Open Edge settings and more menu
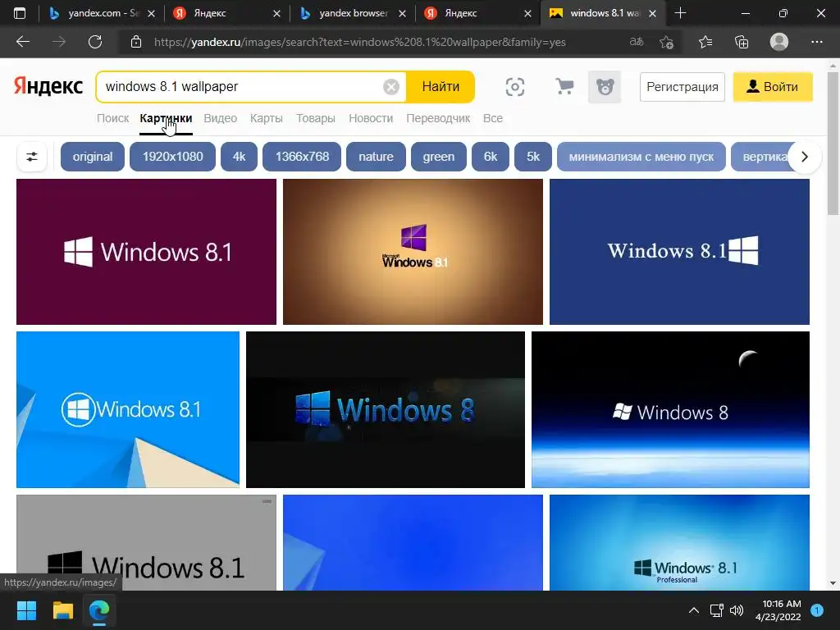The width and height of the screenshot is (840, 630). point(816,42)
